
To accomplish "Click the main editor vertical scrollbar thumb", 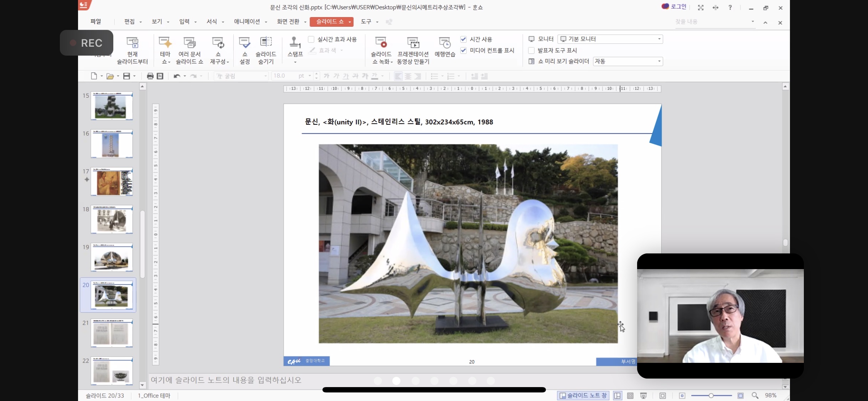I will [785, 243].
